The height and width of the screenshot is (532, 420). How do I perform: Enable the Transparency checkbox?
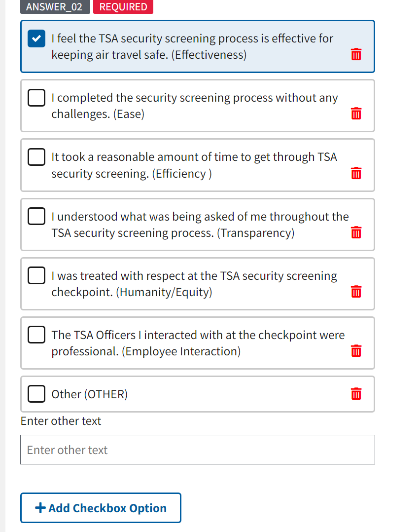coord(36,216)
